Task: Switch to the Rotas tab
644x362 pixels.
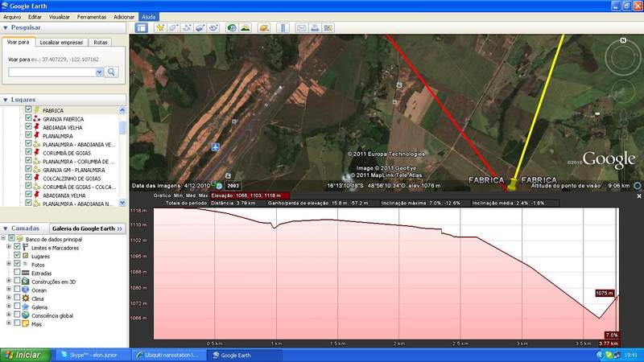Action: (x=100, y=43)
